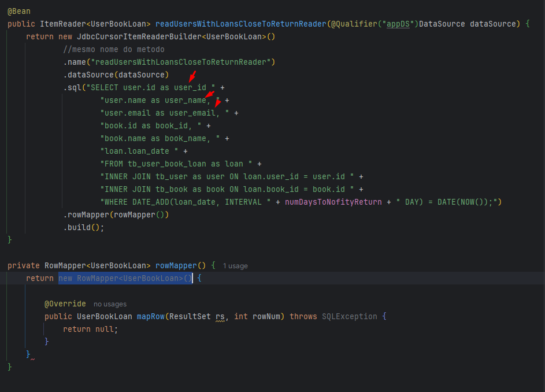Click the @Override annotation

(x=65, y=304)
